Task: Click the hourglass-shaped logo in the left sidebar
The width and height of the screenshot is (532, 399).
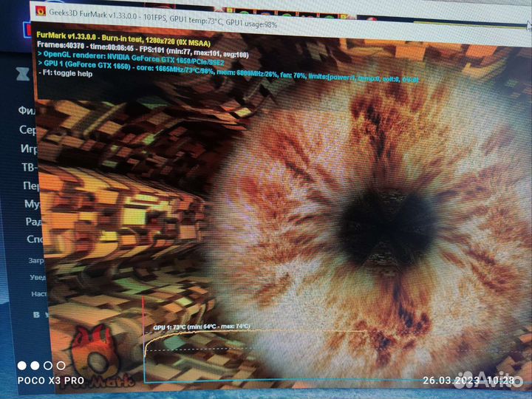Action: click(x=22, y=72)
